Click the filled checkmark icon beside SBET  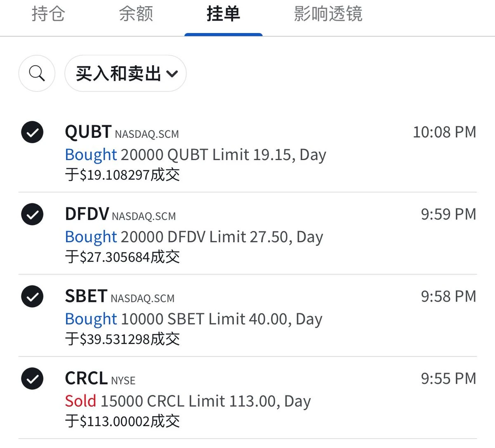click(32, 296)
